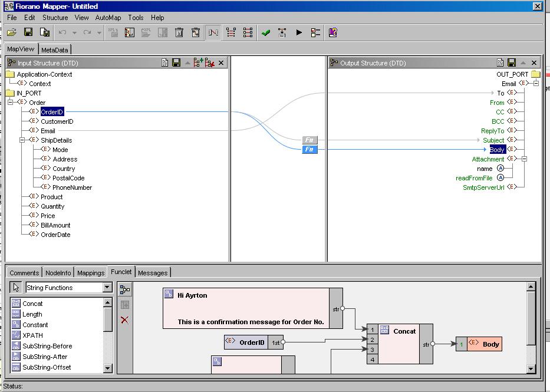Click the collapse mappings list icon
The image size is (550, 392).
[248, 32]
